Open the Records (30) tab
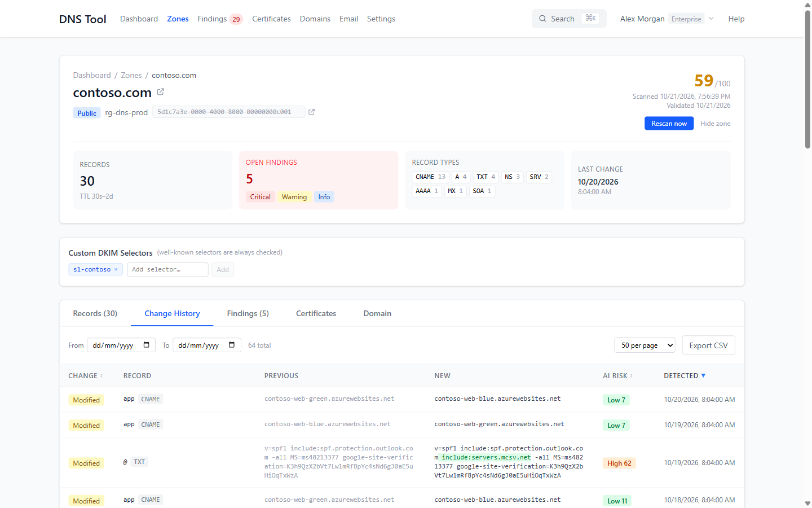 (x=95, y=313)
